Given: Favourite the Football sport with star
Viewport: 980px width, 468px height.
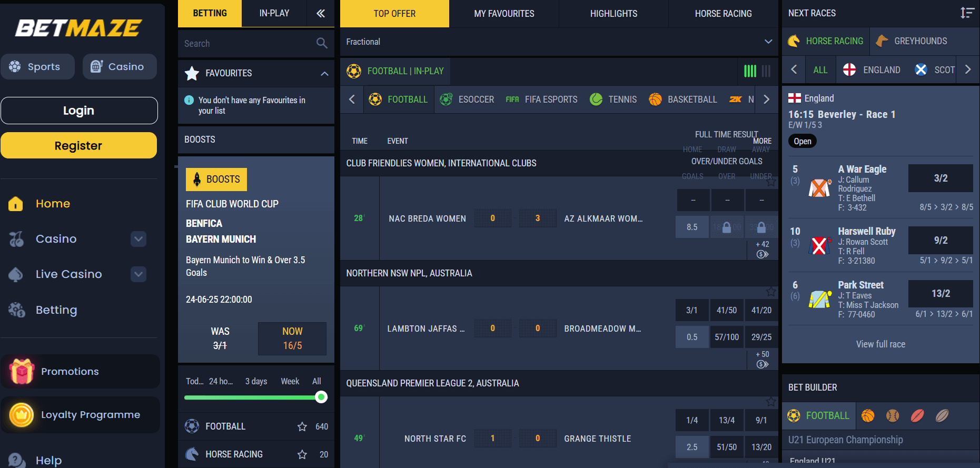Looking at the screenshot, I should tap(302, 426).
